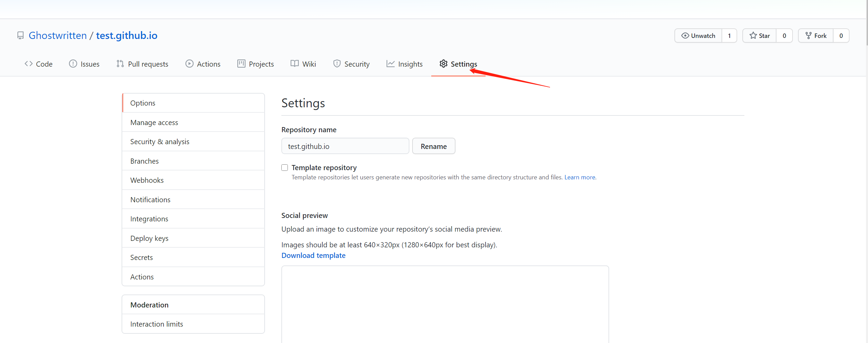Click the Star button

pyautogui.click(x=760, y=36)
